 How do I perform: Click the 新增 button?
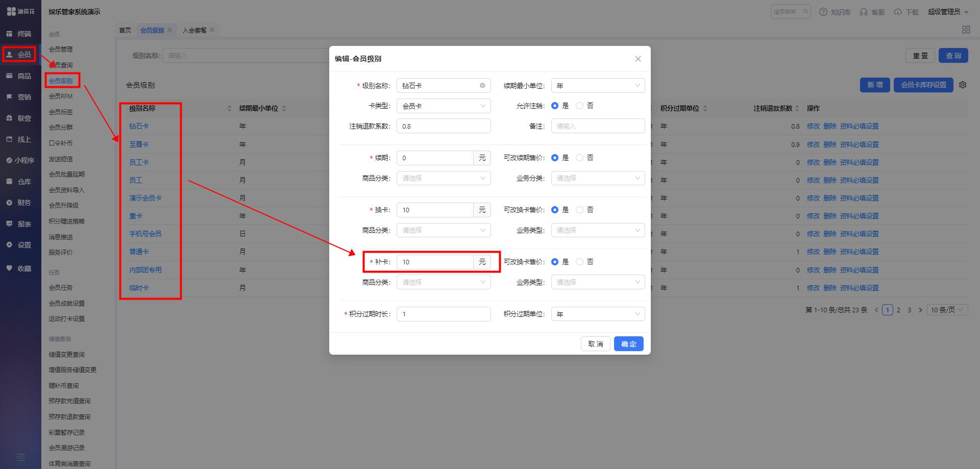click(x=875, y=85)
